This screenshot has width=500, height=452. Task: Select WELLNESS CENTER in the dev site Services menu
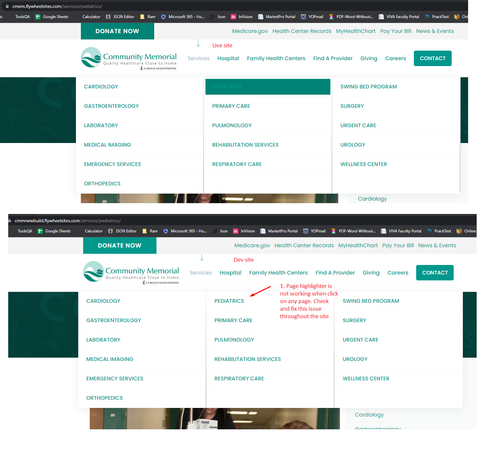click(366, 378)
